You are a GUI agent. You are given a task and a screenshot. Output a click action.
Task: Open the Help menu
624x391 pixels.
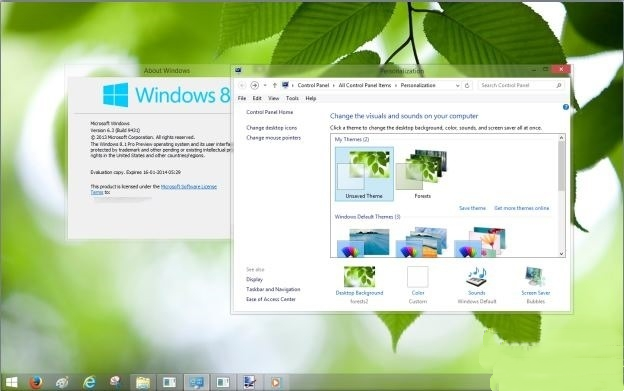311,98
